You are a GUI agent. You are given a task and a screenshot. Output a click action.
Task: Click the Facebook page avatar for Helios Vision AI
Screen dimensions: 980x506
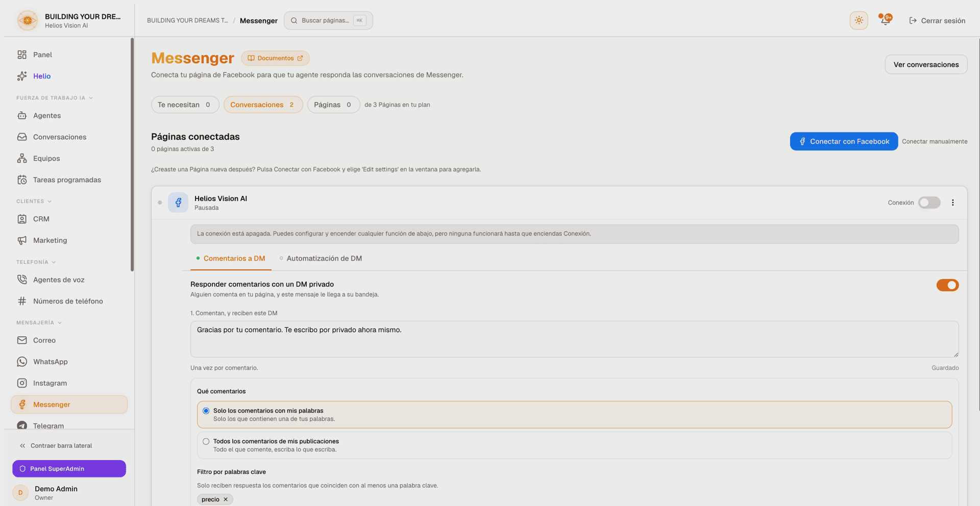coord(178,203)
